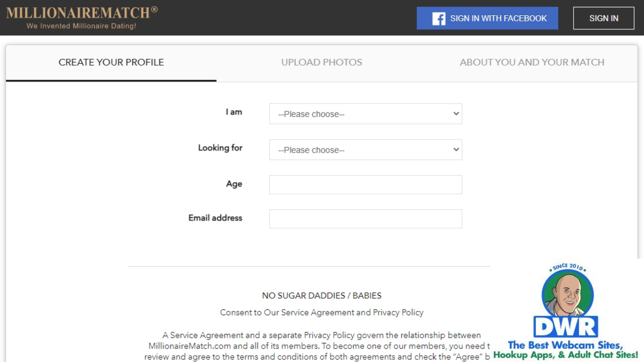644x362 pixels.
Task: Open the 'I am' dropdown
Action: (365, 114)
